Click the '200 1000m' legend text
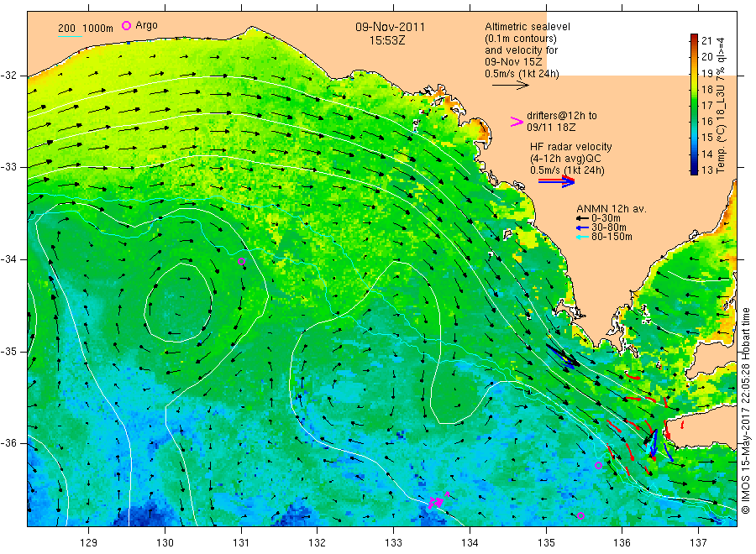The height and width of the screenshot is (554, 756). (86, 29)
